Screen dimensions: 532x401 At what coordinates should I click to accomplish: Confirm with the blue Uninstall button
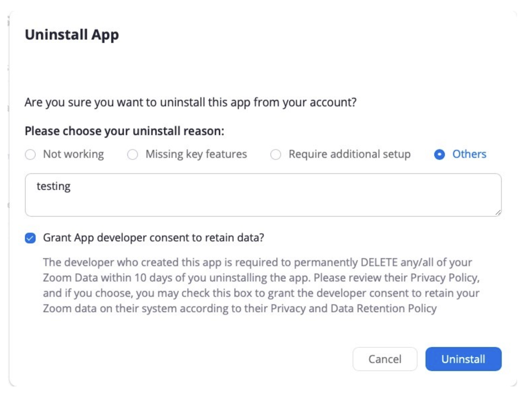click(x=463, y=359)
